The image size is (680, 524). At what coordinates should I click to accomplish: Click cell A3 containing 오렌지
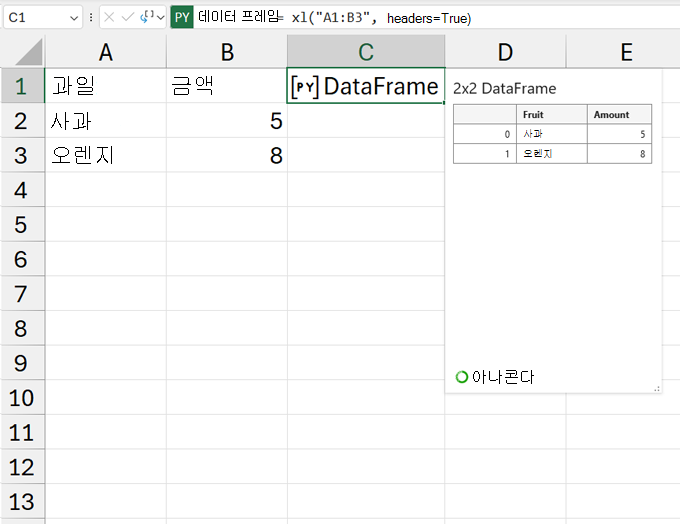click(x=106, y=155)
